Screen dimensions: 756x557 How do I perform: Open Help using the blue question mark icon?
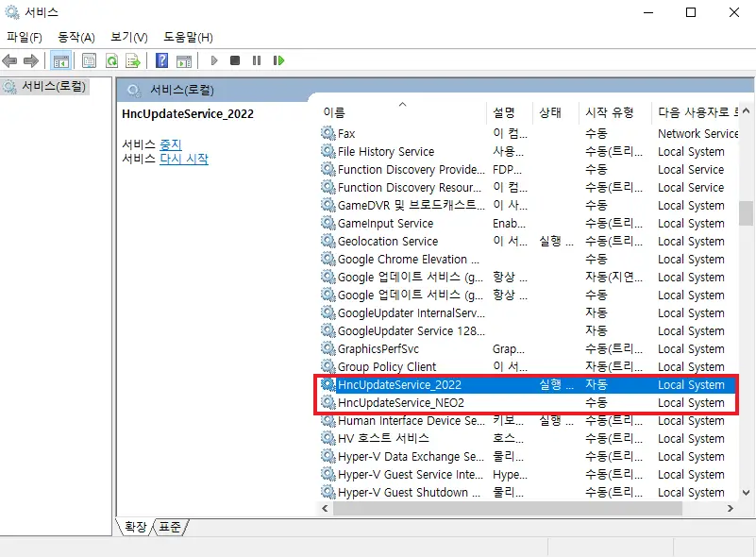click(x=162, y=60)
